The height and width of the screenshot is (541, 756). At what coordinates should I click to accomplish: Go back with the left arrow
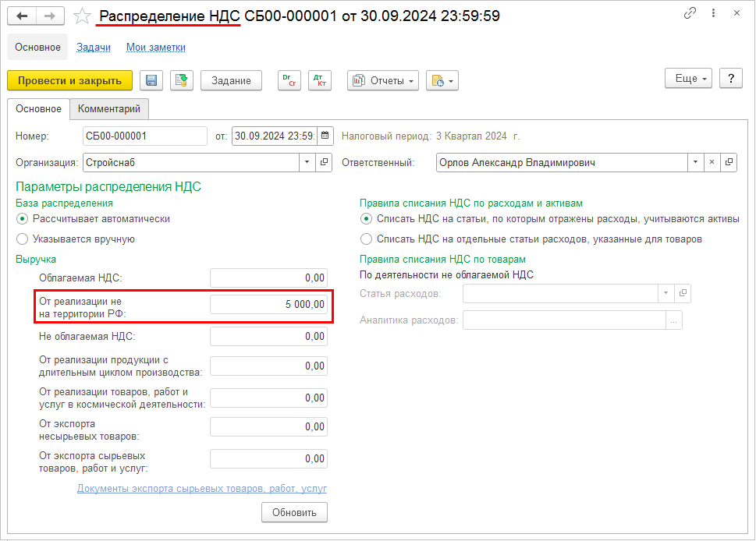(x=22, y=16)
